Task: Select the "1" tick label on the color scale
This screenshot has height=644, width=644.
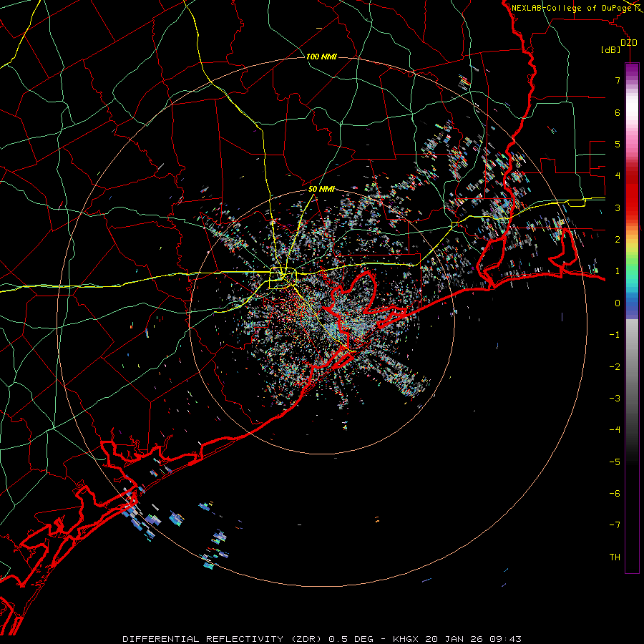Action: (x=618, y=271)
